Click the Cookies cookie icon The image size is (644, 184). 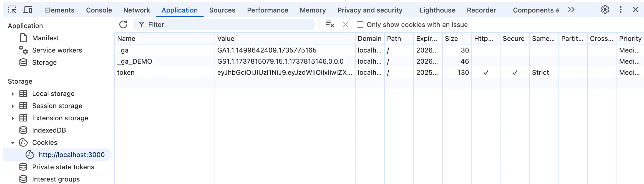tap(23, 142)
